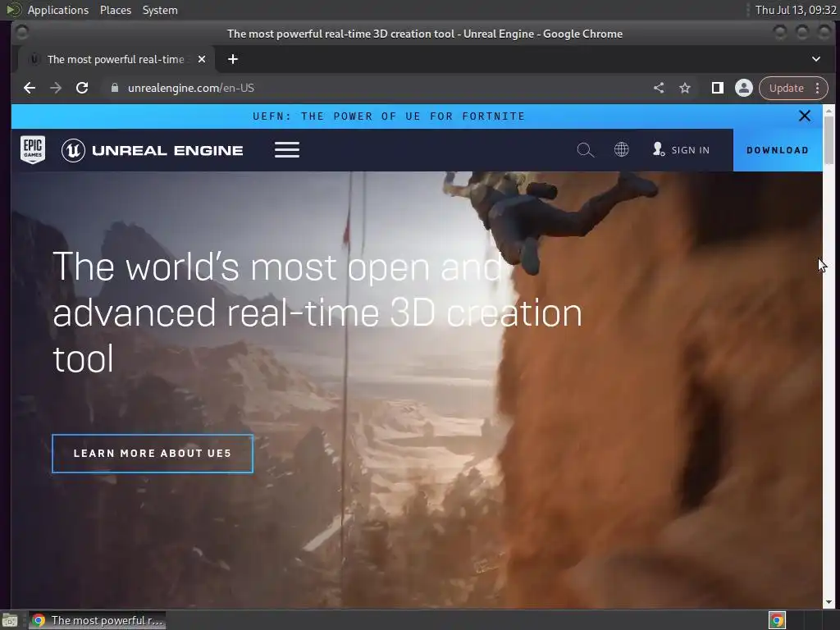Click the Unreal Engine logo
The height and width of the screenshot is (630, 840).
pyautogui.click(x=152, y=150)
